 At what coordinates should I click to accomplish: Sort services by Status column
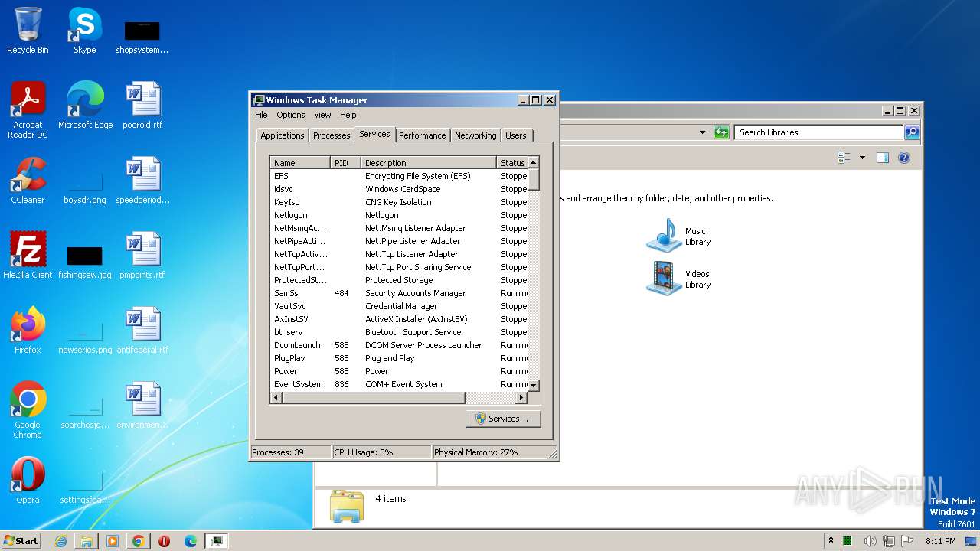[512, 163]
